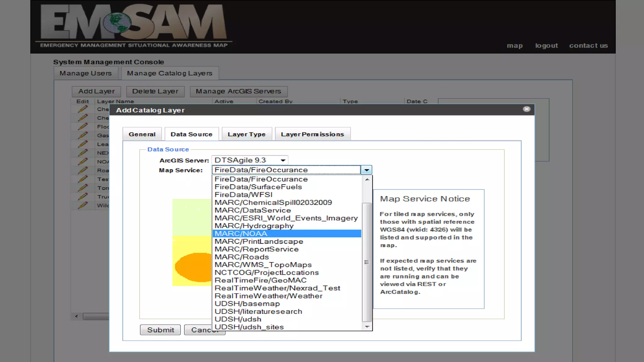Click the logout link
Screen dimensions: 644x362
point(546,46)
